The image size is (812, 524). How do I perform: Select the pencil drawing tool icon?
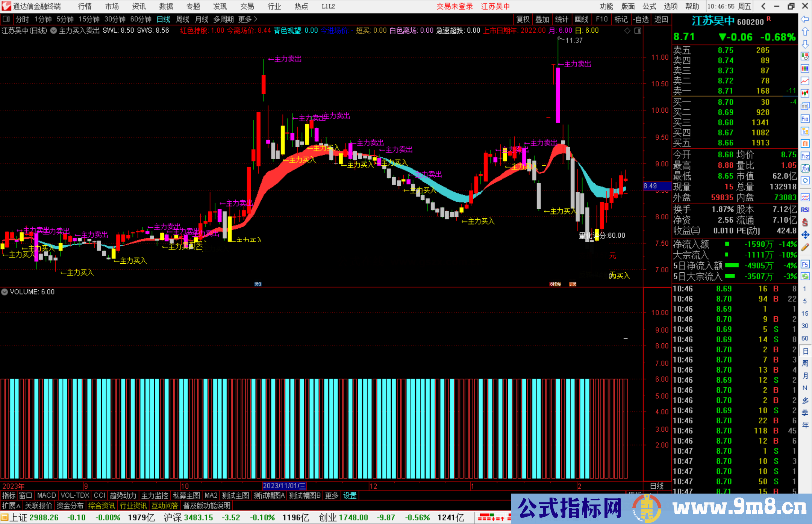pos(805,247)
